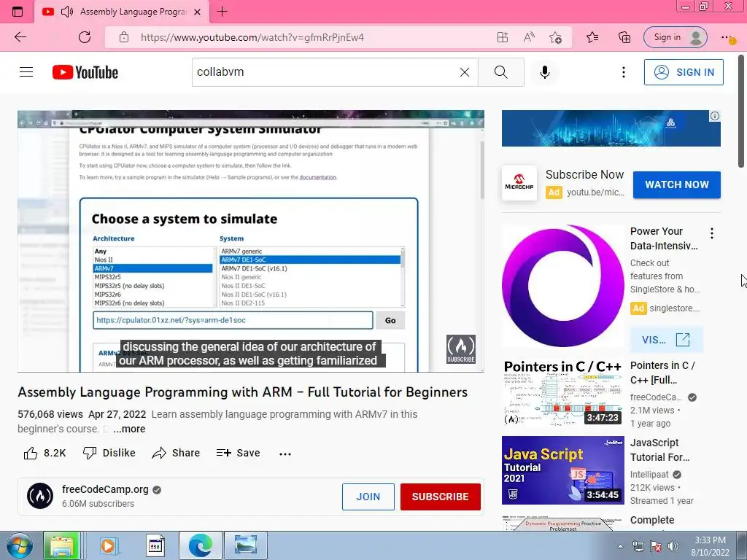Add this page to favorites
Image resolution: width=747 pixels, height=560 pixels.
[555, 37]
